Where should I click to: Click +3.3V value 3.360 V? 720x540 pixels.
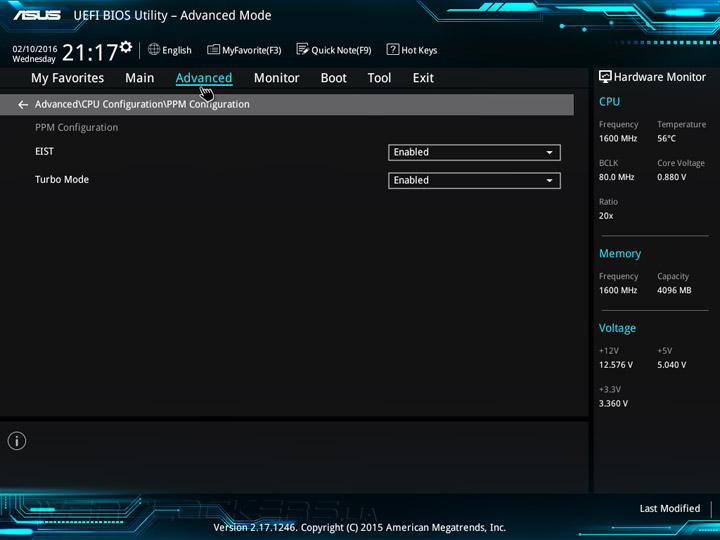click(x=613, y=403)
